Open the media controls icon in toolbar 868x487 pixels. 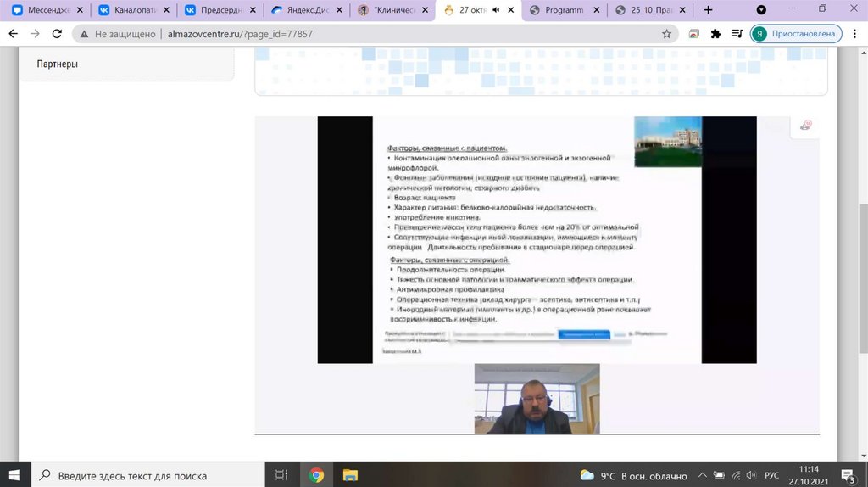[736, 34]
